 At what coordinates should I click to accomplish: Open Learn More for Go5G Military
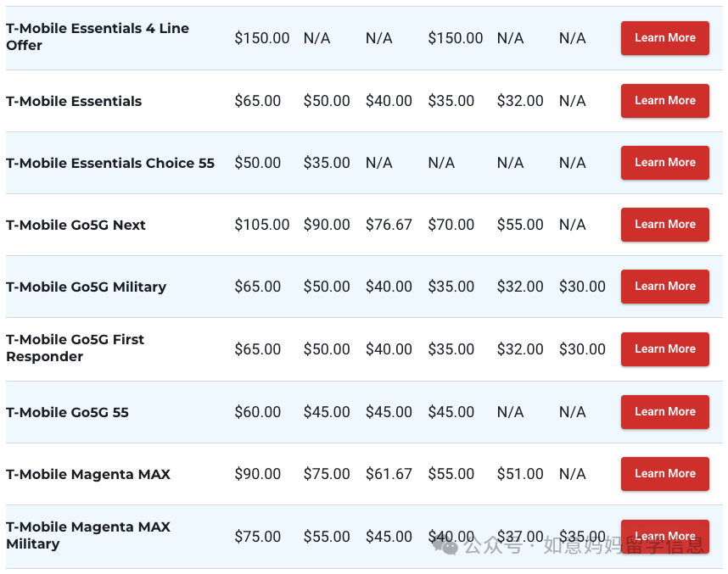665,287
